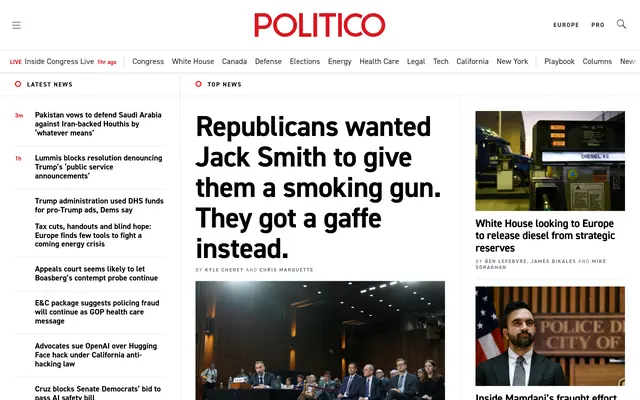
Task: Click author Ben Lefebvre byline
Action: pos(506,261)
